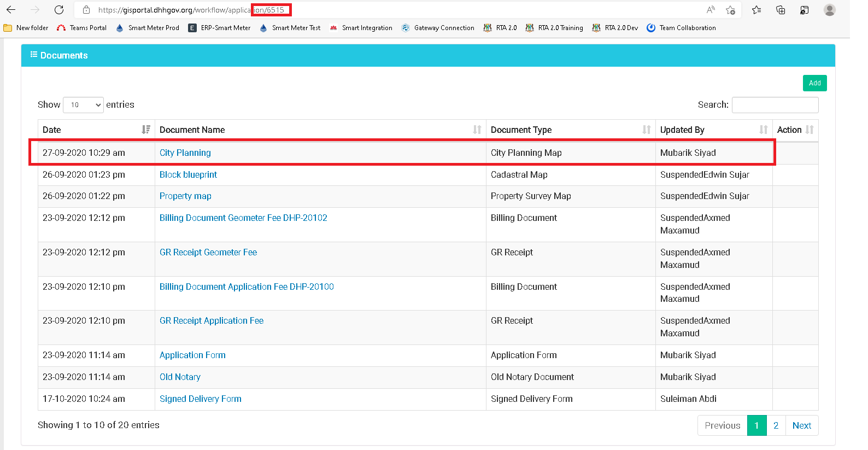Open the City Planning document link
Screen dimensions: 868x450
point(185,153)
